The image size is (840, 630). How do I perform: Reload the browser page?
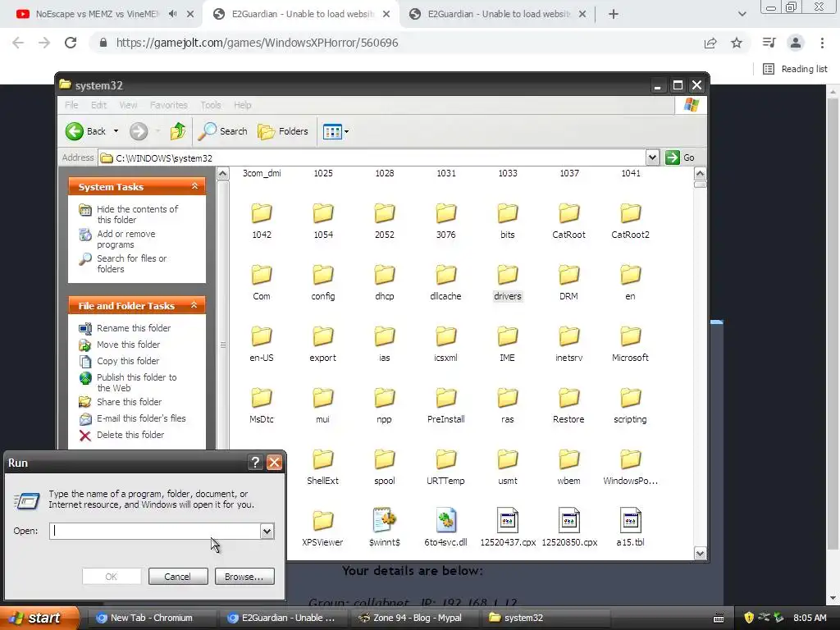point(71,43)
